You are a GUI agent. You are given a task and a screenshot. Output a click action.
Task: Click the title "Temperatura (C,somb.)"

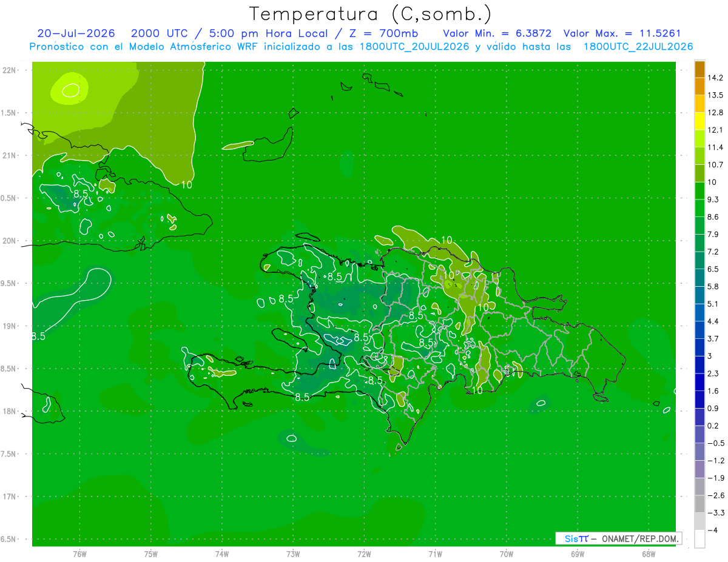(371, 14)
